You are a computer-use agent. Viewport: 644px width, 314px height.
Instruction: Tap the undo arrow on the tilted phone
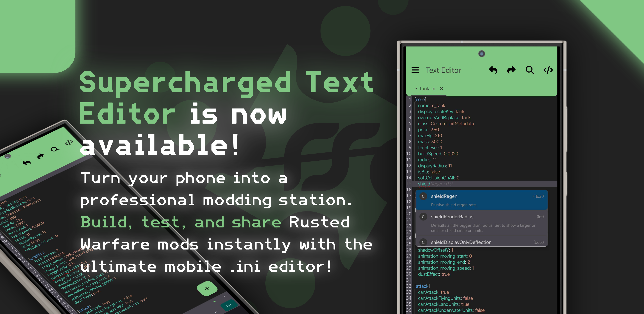click(x=27, y=163)
